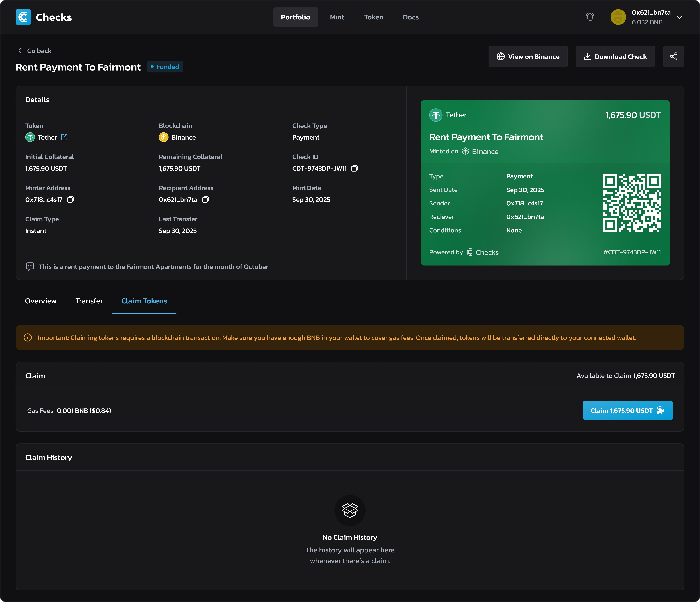The height and width of the screenshot is (602, 700).
Task: Open the Mint nav tab
Action: [337, 17]
